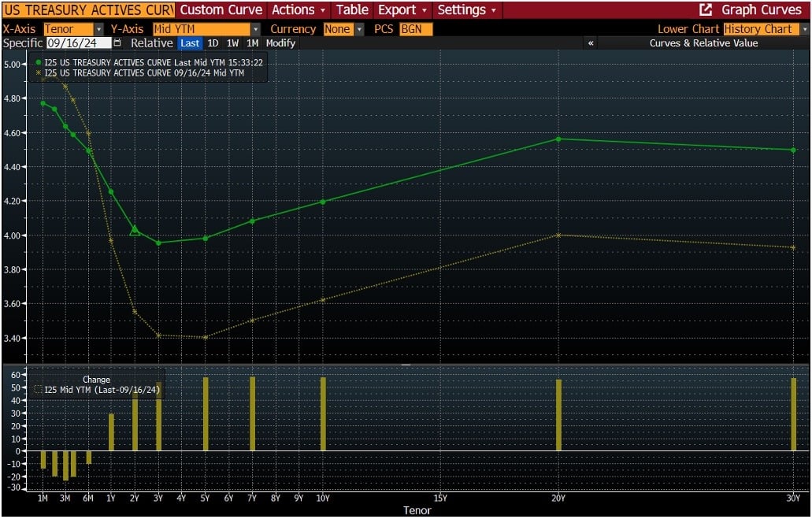Toggle the 1D relative period
The height and width of the screenshot is (519, 812).
tap(213, 43)
